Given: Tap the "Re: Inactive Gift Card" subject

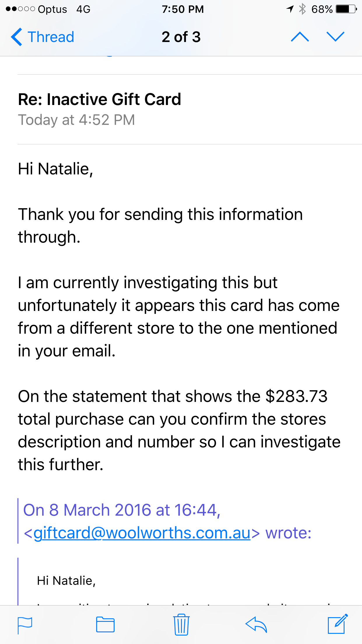Looking at the screenshot, I should click(x=99, y=99).
